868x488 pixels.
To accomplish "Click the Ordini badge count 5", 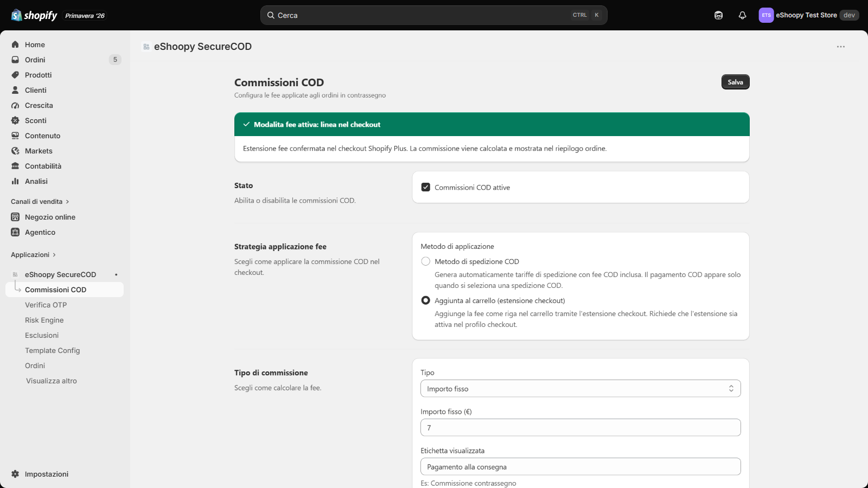I will coord(115,60).
